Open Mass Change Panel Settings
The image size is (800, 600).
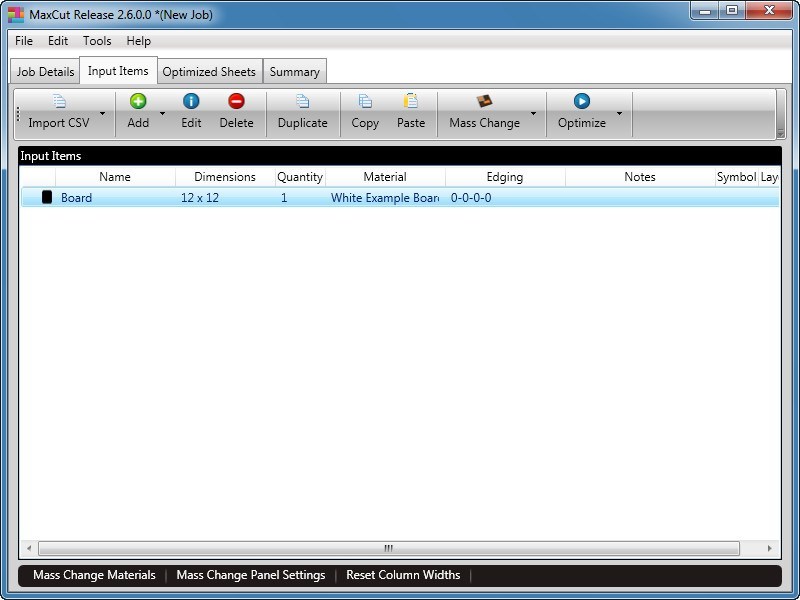click(x=248, y=575)
